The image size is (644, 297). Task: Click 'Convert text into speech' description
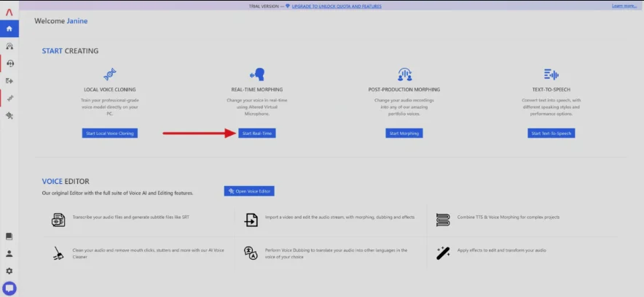coord(551,107)
